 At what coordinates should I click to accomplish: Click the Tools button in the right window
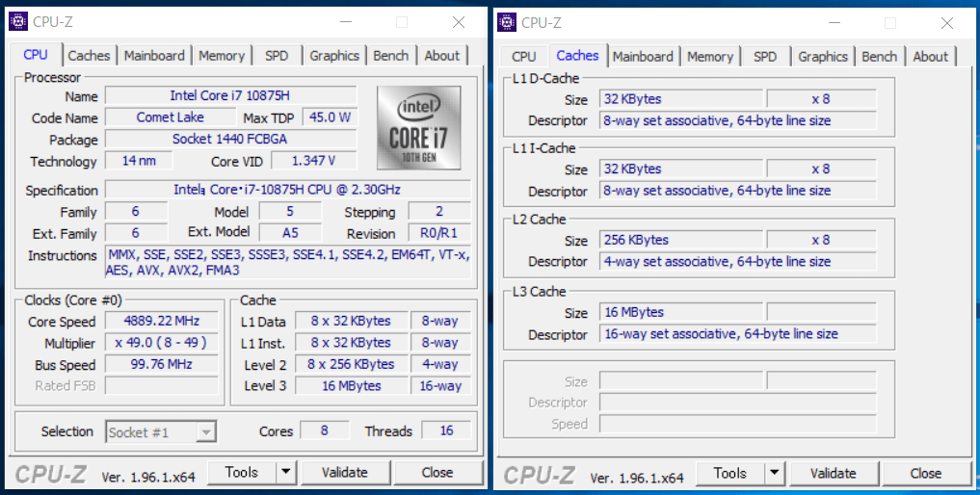click(x=730, y=474)
